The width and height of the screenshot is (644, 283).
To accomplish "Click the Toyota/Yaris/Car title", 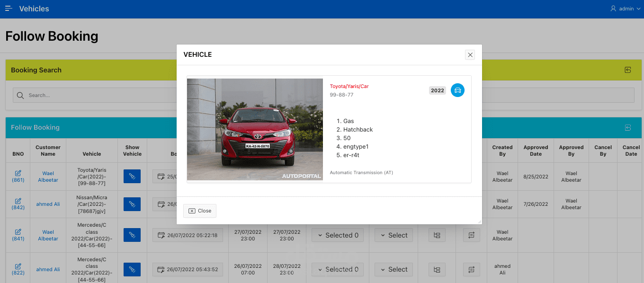I will 349,86.
